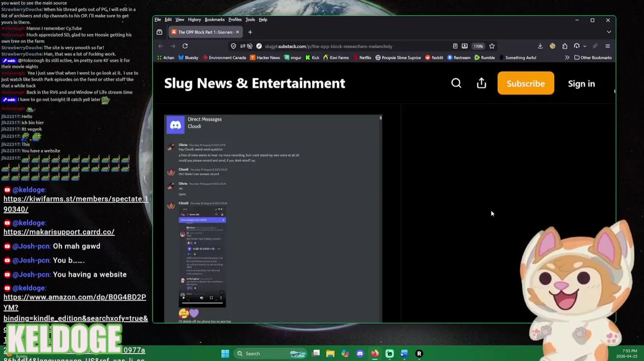Toggle reader view icon in address bar
Viewport: 644px width, 361px height.
click(455, 46)
